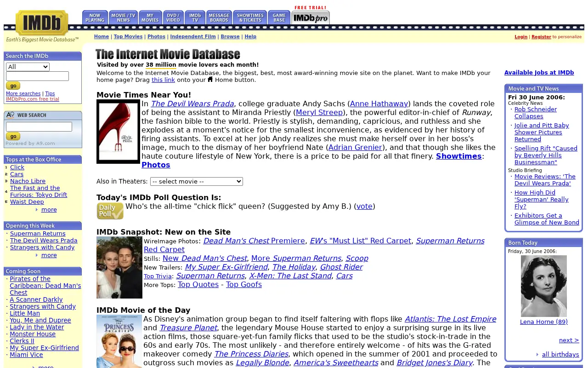
Task: Open the Dead Man's Chest premiere photo
Action: point(119,267)
